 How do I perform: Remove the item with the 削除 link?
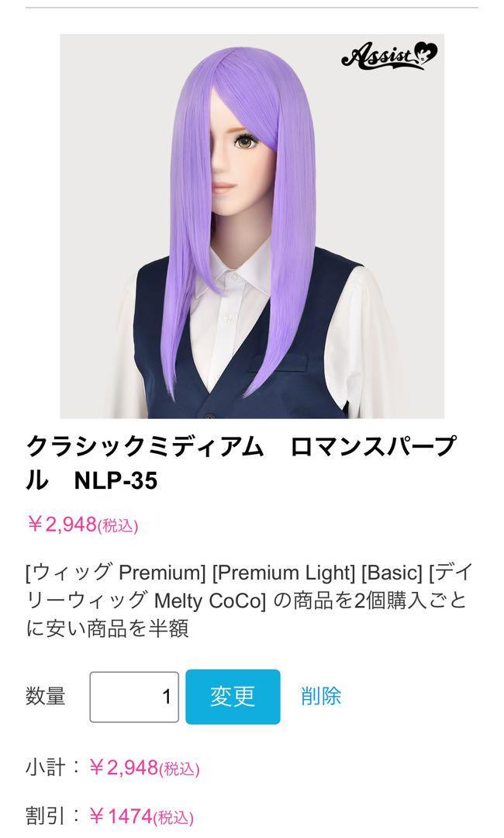321,696
